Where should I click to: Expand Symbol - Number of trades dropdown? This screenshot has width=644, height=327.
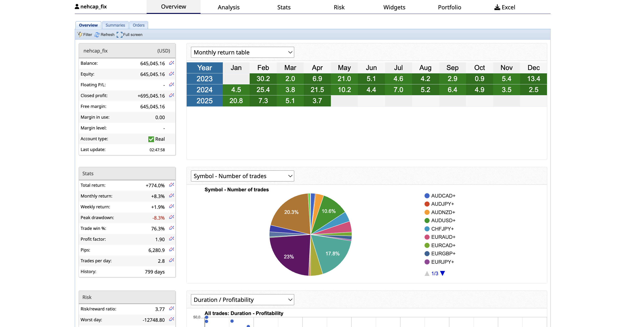242,176
